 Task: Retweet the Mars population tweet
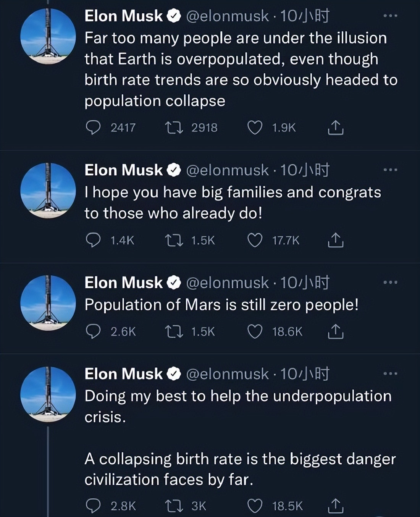pos(173,331)
